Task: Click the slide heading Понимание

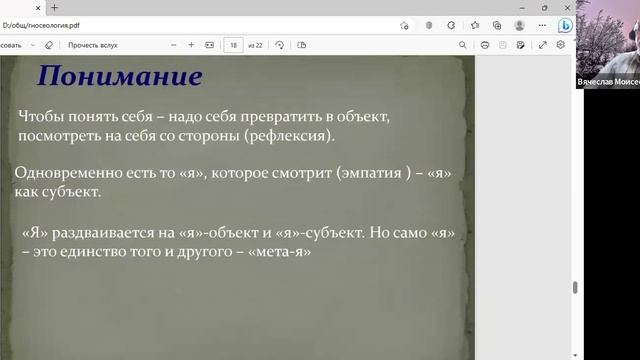Action: (x=120, y=76)
